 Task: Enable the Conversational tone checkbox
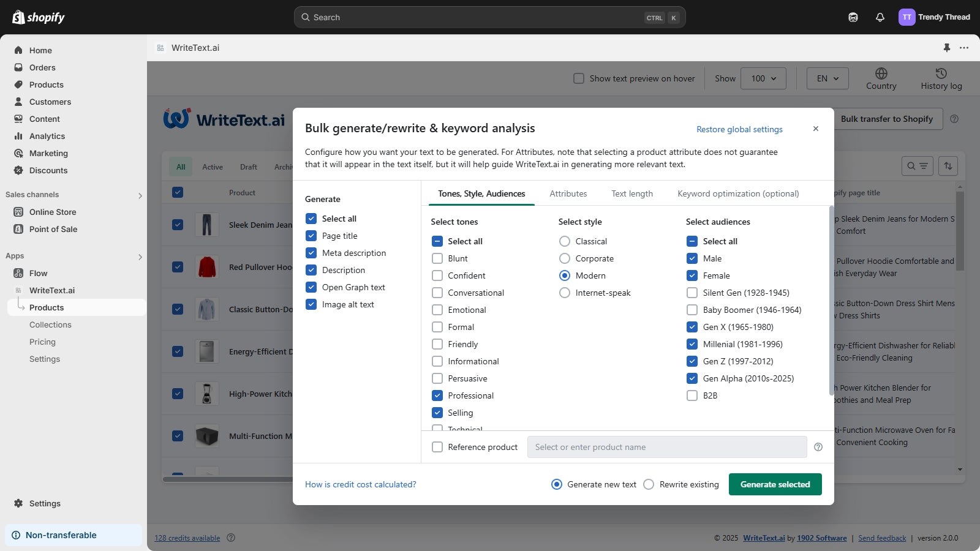[437, 293]
